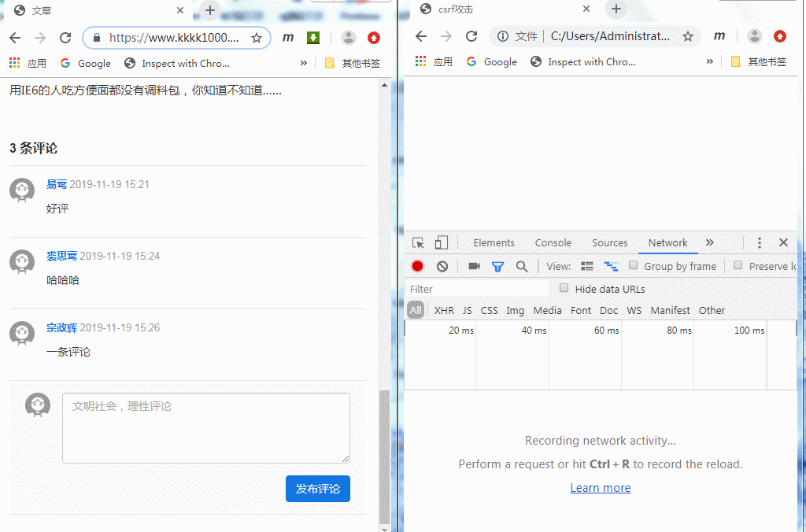
Task: Open the red update icon in left browser
Action: [374, 38]
